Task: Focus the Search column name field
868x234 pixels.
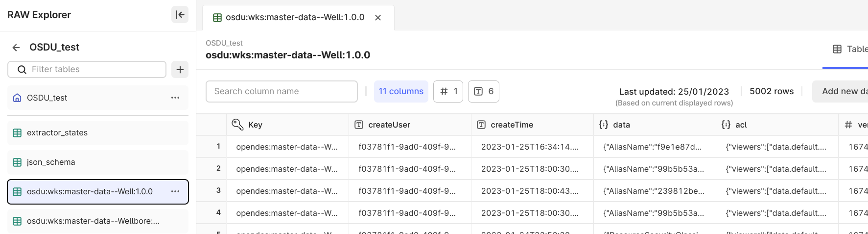Action: pos(282,91)
